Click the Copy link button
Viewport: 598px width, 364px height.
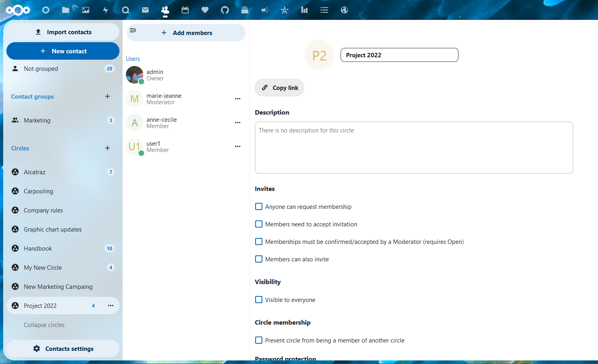[x=279, y=88]
